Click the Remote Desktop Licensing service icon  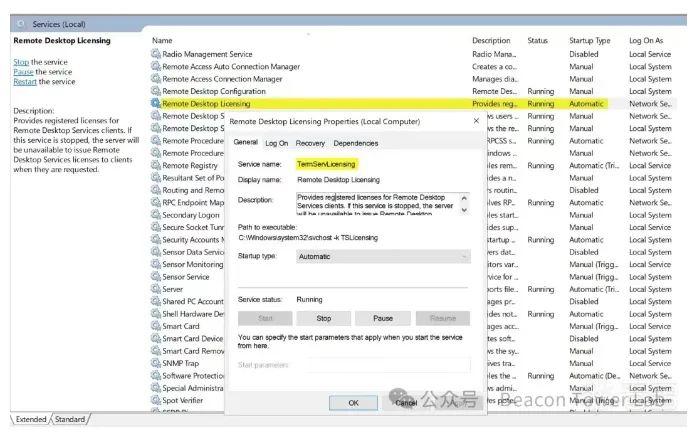[x=156, y=104]
